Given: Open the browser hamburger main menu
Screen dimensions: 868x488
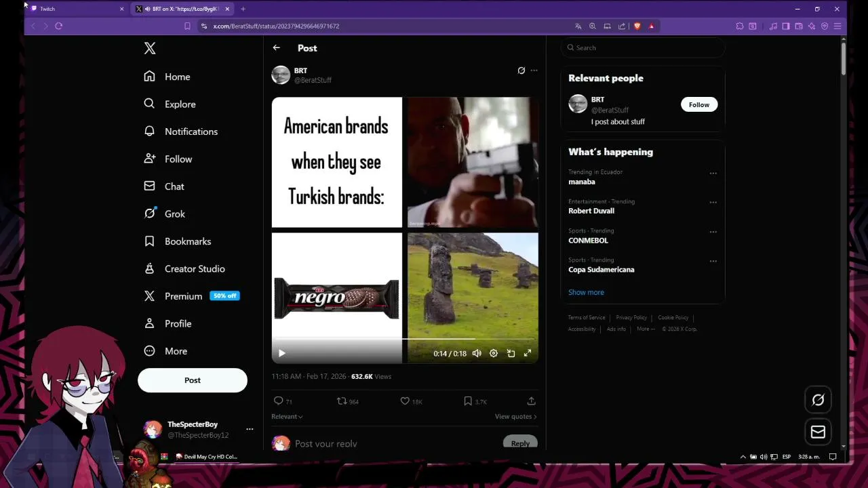Looking at the screenshot, I should (x=837, y=26).
